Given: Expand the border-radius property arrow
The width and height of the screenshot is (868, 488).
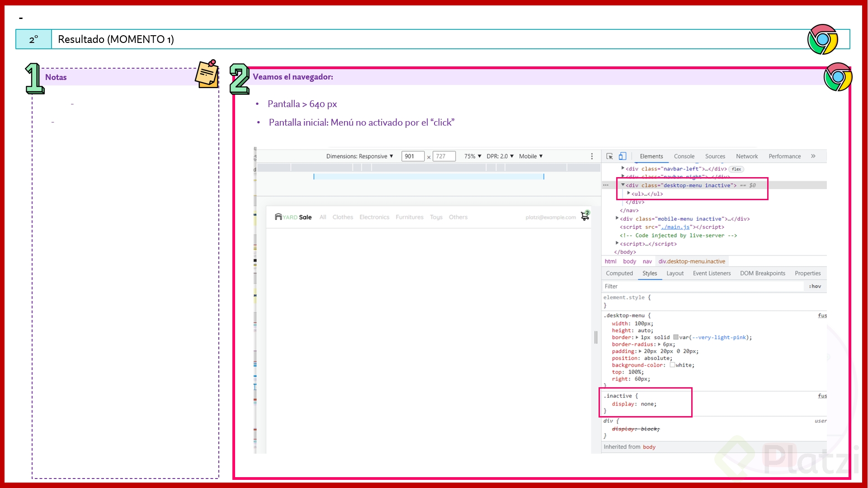Looking at the screenshot, I should [659, 344].
